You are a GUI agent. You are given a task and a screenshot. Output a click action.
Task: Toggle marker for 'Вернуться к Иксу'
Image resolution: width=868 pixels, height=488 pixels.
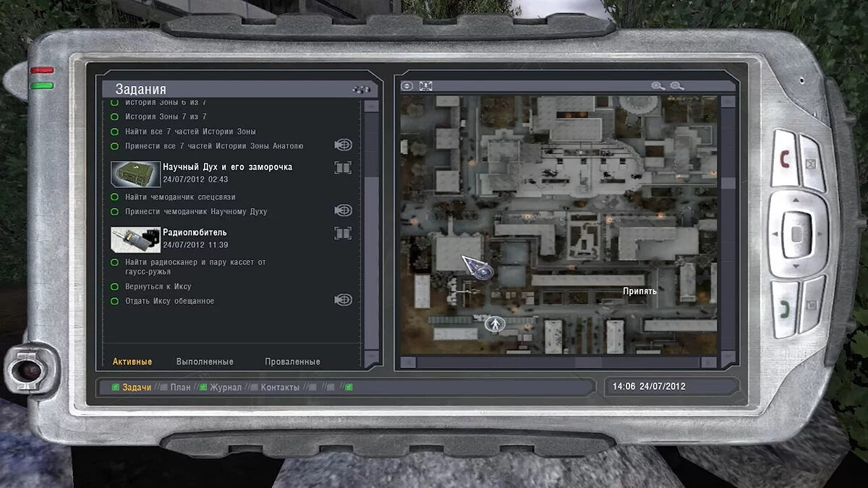click(114, 286)
